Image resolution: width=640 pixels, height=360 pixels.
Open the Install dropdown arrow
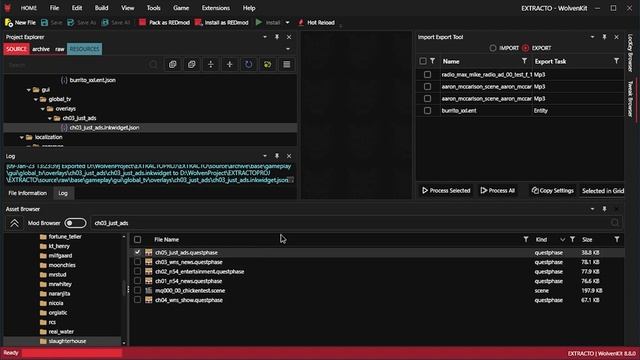click(x=287, y=23)
